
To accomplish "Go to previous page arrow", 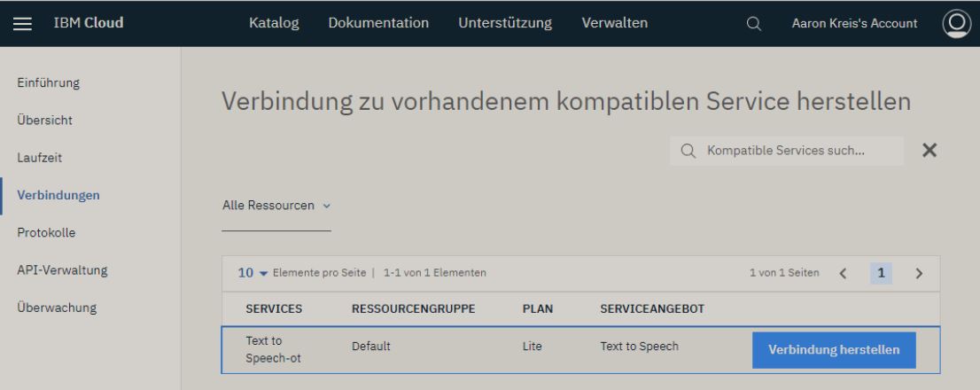I will click(843, 273).
